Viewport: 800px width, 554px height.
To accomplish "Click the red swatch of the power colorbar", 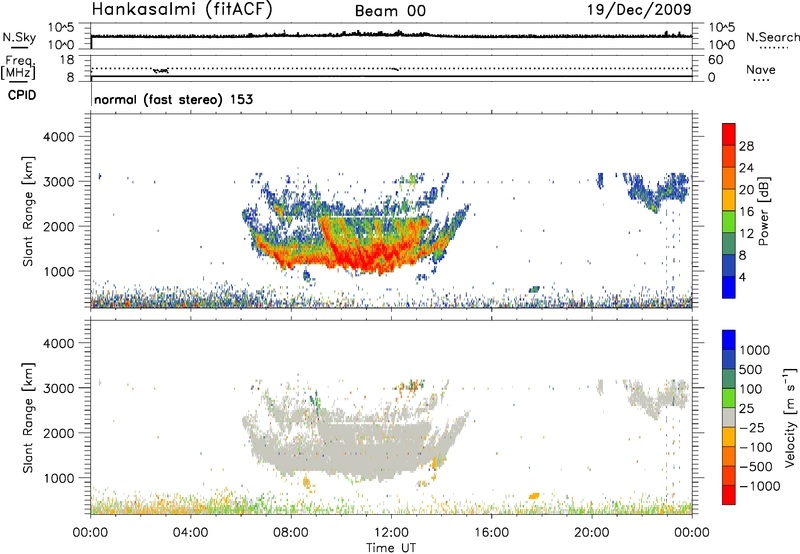I will tap(729, 135).
